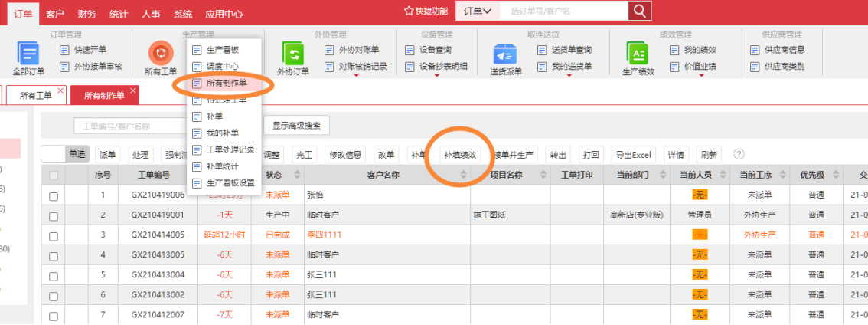
Task: Check row 3 GX210414005 checkbox
Action: (x=53, y=236)
